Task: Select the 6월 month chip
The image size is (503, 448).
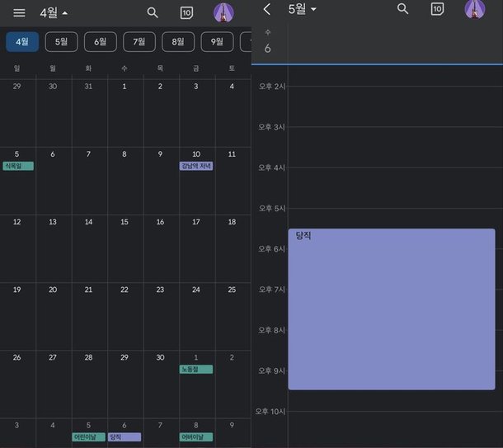Action: 101,42
